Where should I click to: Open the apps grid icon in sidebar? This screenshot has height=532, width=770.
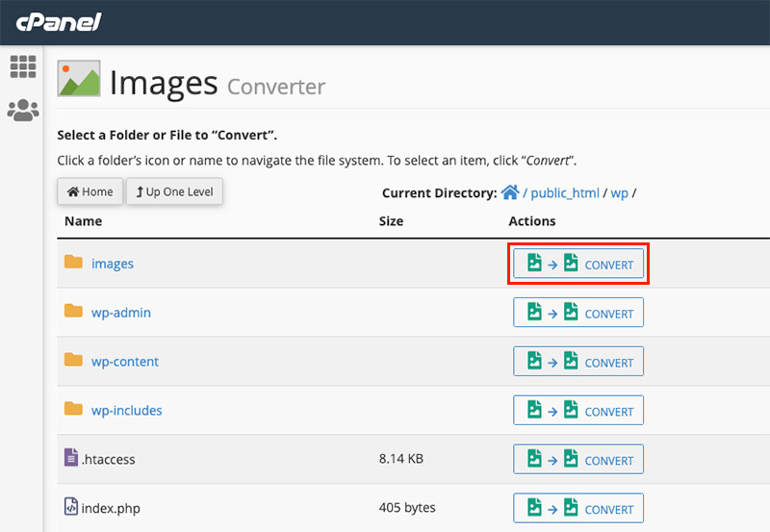click(x=22, y=66)
